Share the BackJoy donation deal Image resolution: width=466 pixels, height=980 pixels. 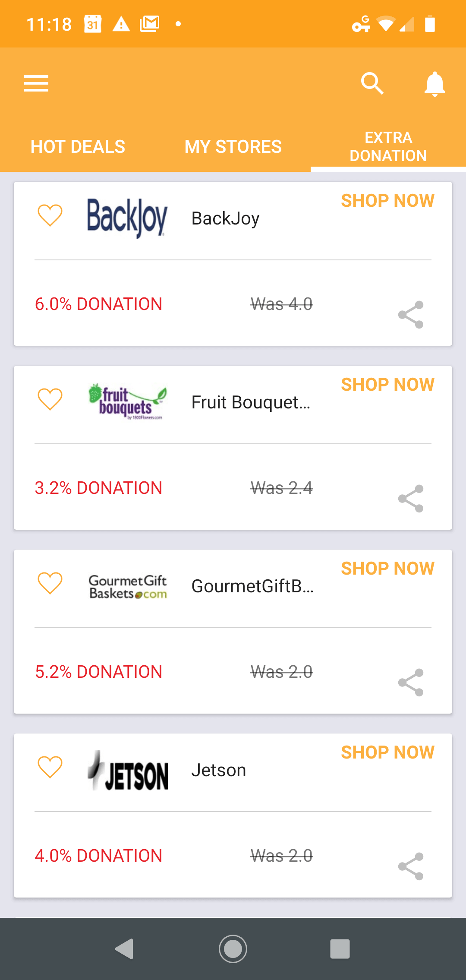[411, 315]
